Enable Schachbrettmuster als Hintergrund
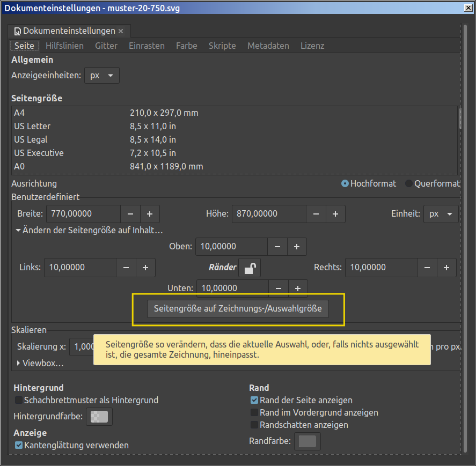476x466 pixels. 86,400
